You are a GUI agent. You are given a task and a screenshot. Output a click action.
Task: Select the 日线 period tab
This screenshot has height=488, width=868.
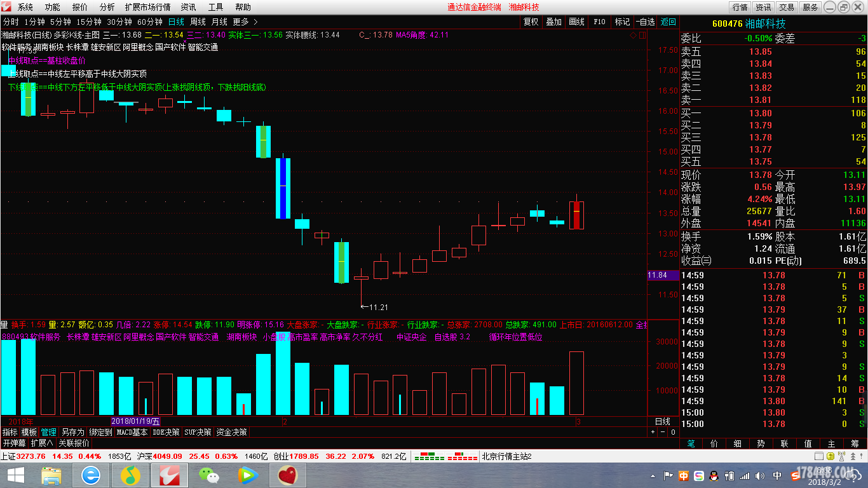coord(176,22)
